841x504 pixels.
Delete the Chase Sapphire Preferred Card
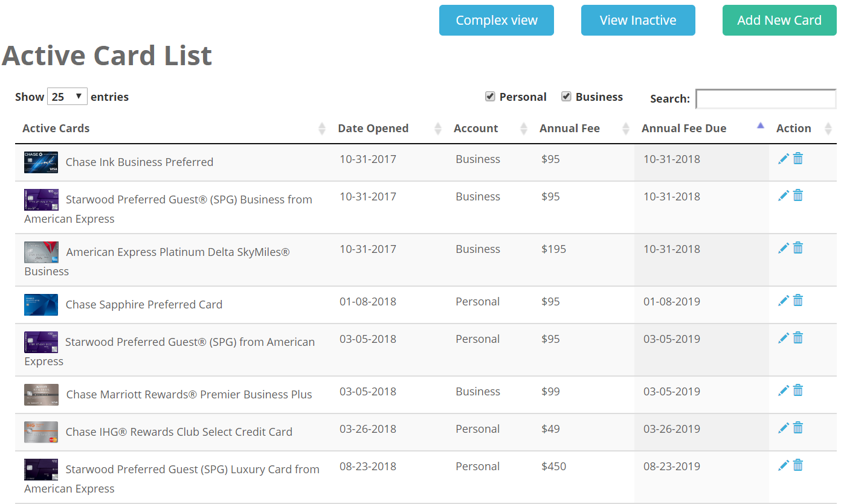click(x=798, y=301)
